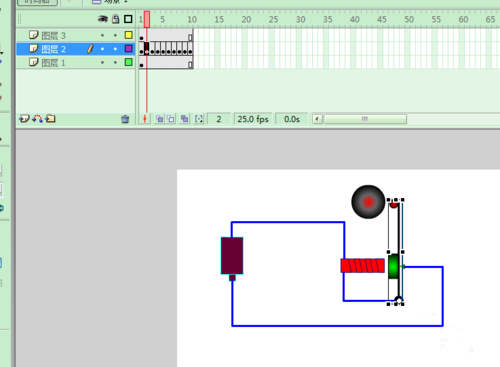Click the Show/Hide All Layers eye icon
Viewport: 500px width, 367px height.
pyautogui.click(x=103, y=19)
